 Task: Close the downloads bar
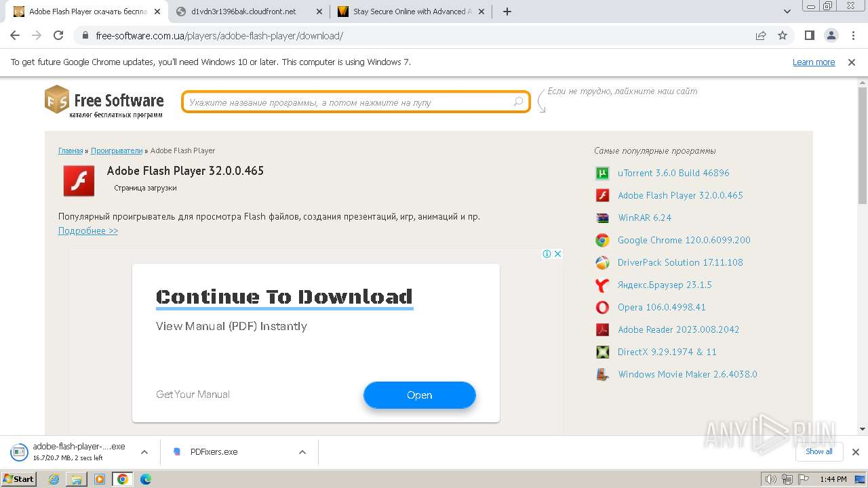click(855, 452)
